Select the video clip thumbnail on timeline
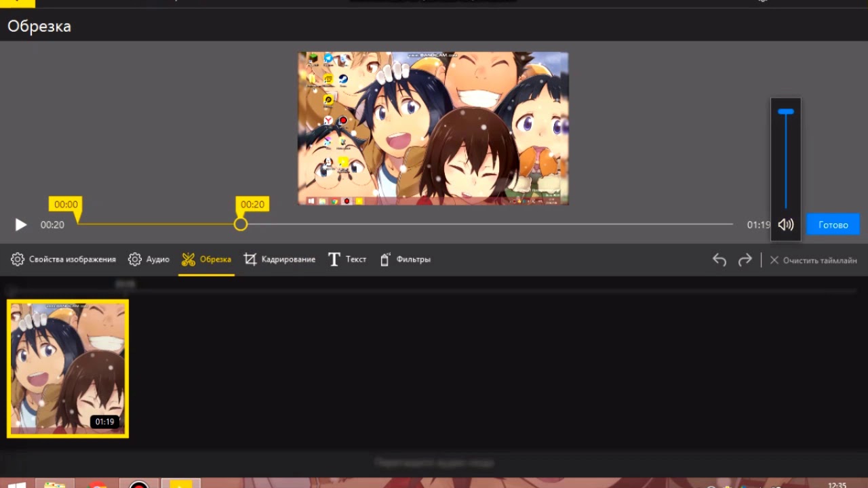This screenshot has width=868, height=488. click(68, 369)
